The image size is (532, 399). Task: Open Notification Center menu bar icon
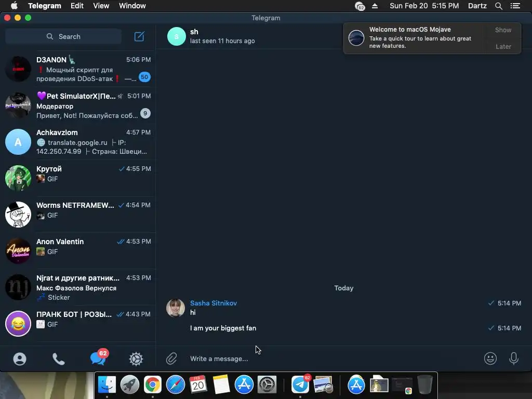(x=515, y=6)
